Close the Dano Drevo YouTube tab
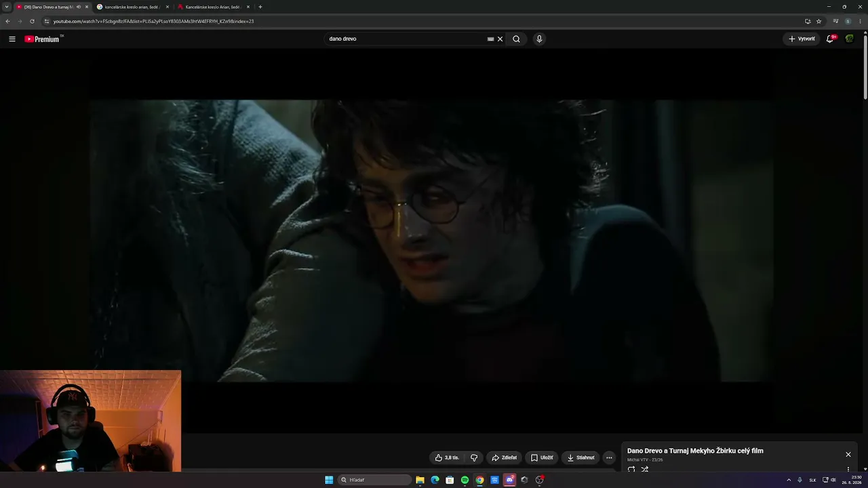Viewport: 868px width, 488px height. click(87, 7)
